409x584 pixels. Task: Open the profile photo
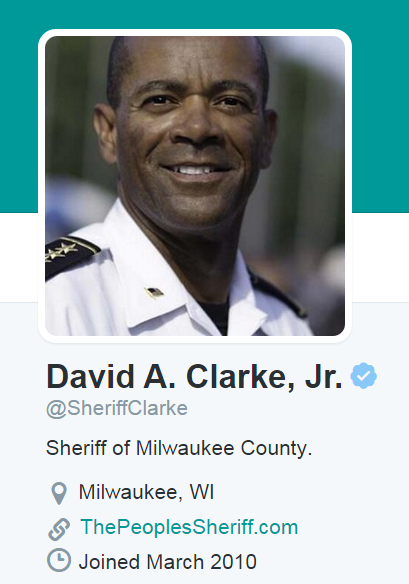(195, 186)
